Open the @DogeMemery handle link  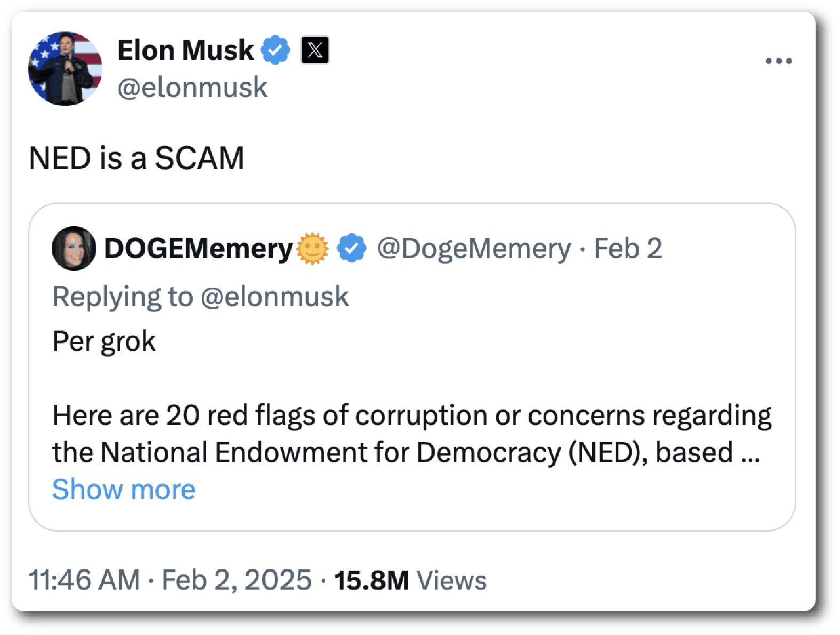(474, 248)
